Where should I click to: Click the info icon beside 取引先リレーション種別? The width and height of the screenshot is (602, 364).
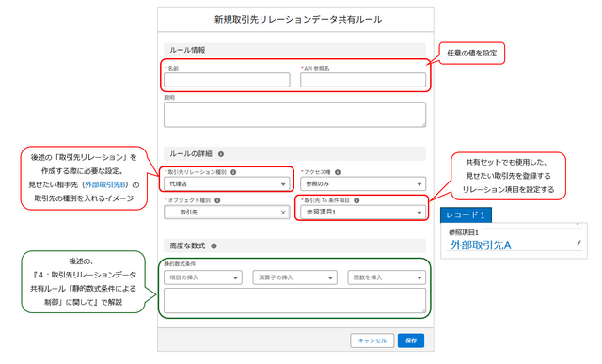[x=233, y=172]
